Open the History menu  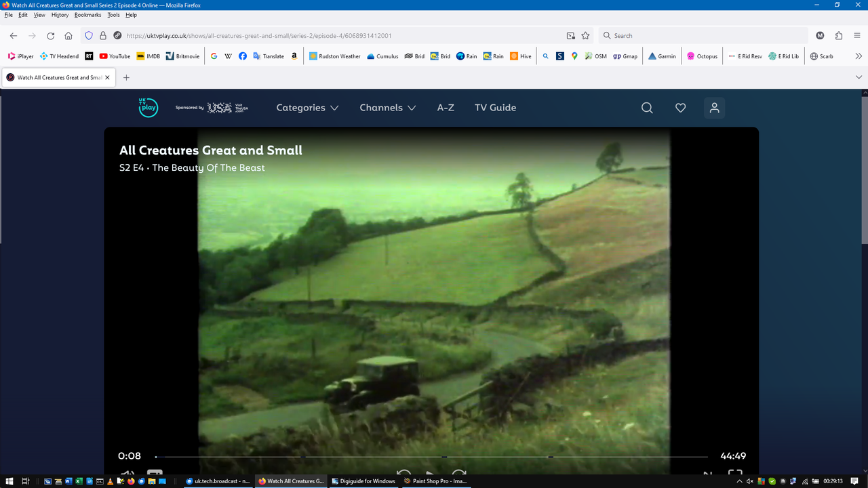click(60, 15)
